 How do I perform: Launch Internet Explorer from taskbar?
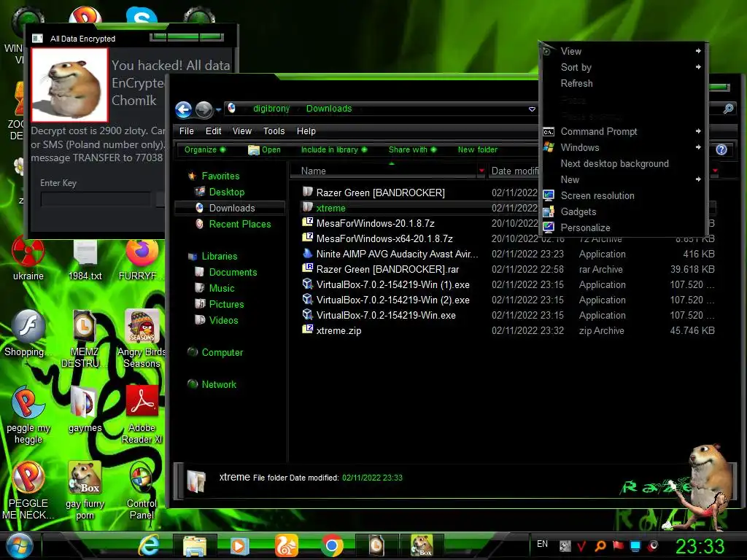149,545
